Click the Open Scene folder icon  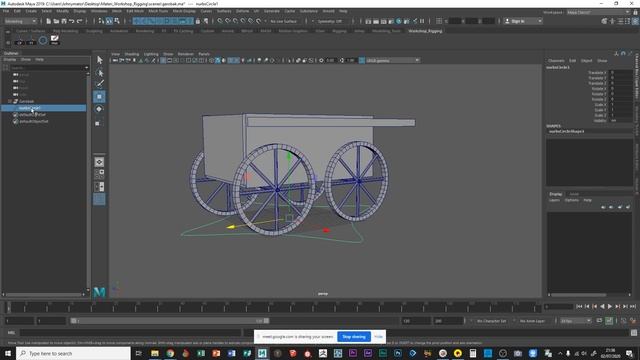(56, 21)
